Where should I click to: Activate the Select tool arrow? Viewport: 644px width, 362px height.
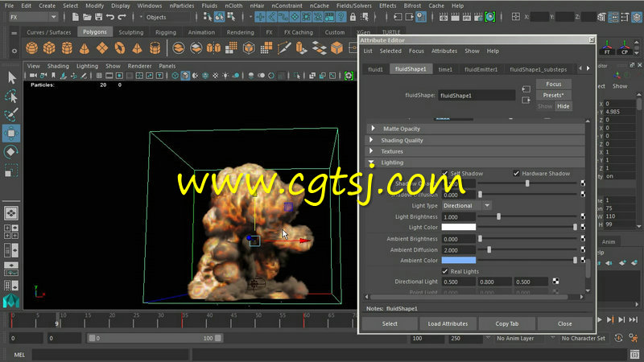tap(11, 77)
